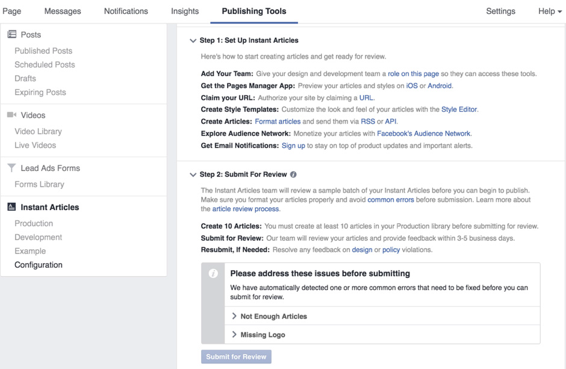Open Production under Instant Articles
The height and width of the screenshot is (369, 566).
tap(34, 223)
